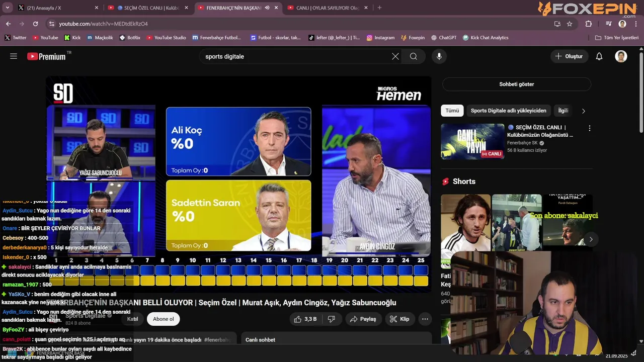Join channel with Katıl button

coord(132,319)
